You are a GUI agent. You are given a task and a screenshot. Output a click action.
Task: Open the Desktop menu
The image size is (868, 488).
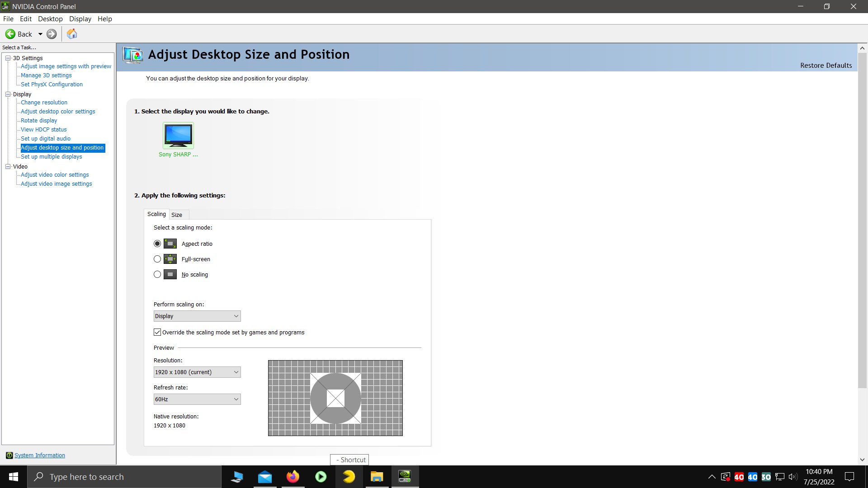coord(50,19)
